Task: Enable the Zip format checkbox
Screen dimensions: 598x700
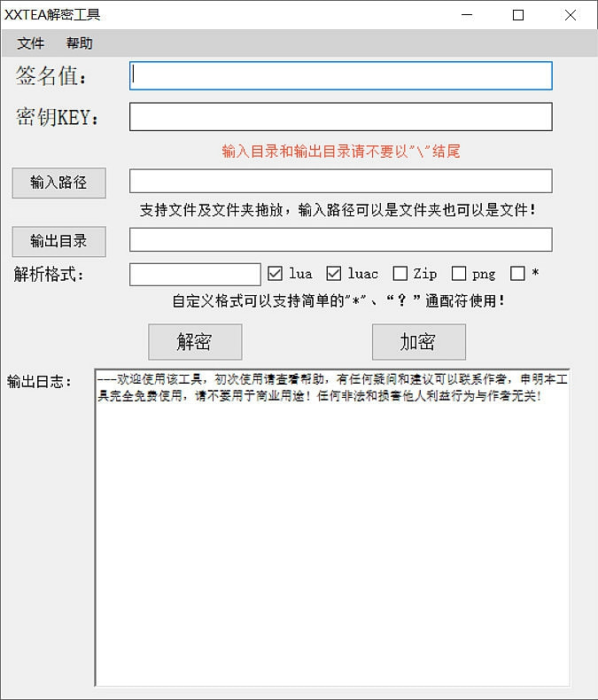Action: pos(400,274)
